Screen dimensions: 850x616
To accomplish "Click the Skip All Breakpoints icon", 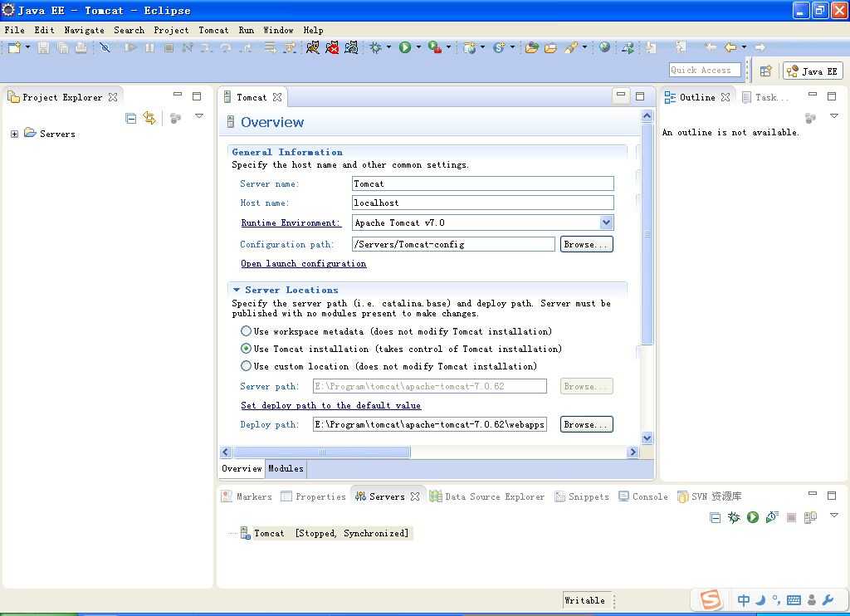I will pos(105,47).
